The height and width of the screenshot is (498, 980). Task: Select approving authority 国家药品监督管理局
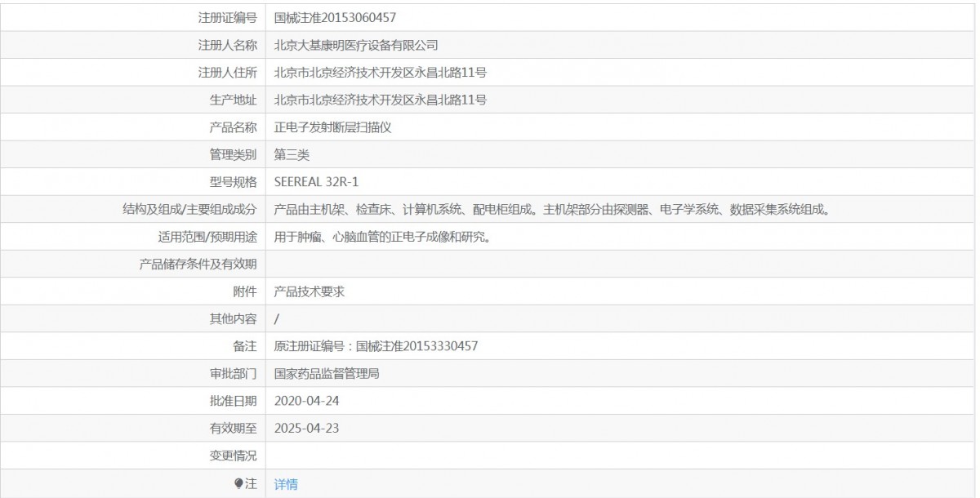click(327, 374)
